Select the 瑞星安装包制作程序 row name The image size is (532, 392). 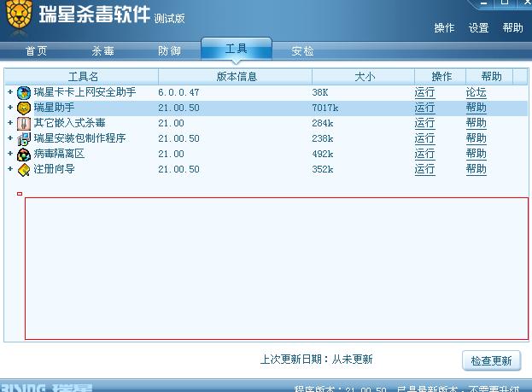[x=79, y=138]
